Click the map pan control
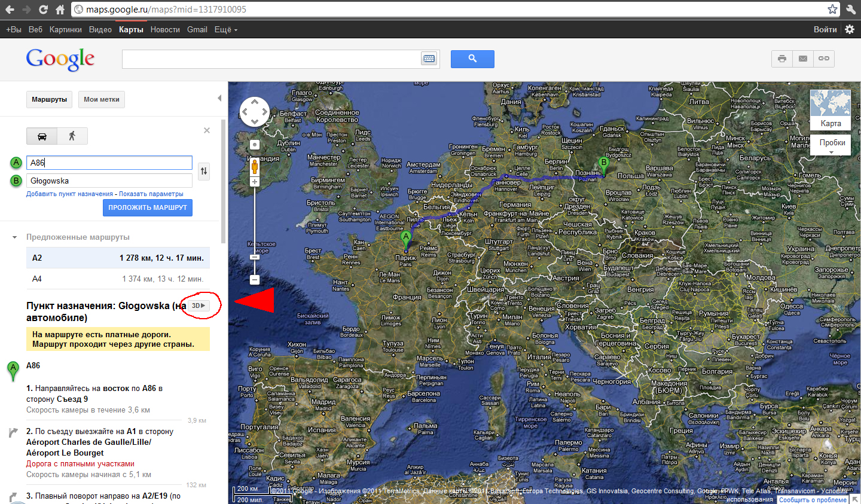The width and height of the screenshot is (861, 504). [x=255, y=112]
